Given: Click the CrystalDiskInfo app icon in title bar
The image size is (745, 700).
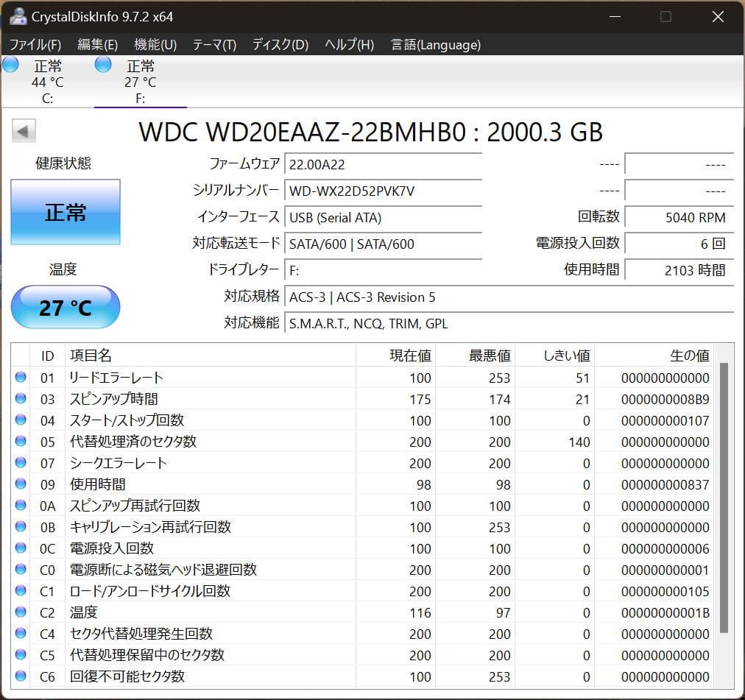Looking at the screenshot, I should click(x=18, y=16).
